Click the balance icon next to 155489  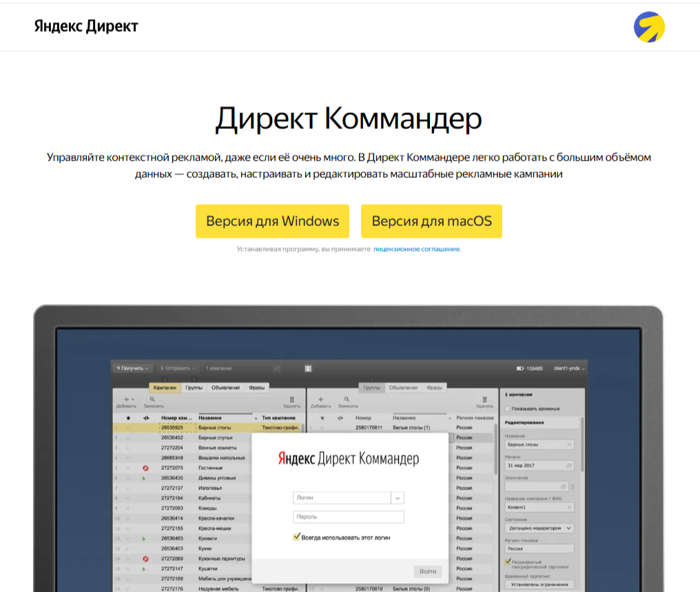coord(520,368)
